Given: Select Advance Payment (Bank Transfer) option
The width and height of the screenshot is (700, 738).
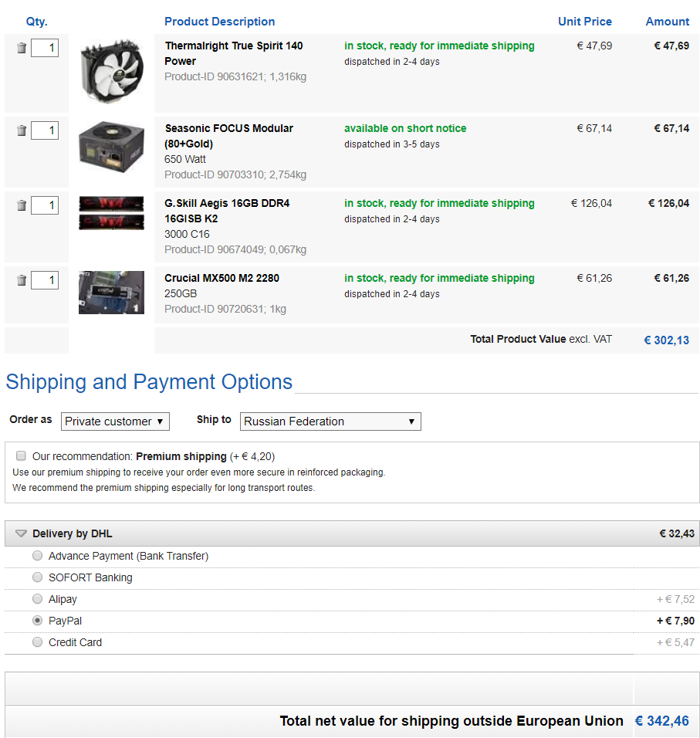Looking at the screenshot, I should click(x=38, y=556).
